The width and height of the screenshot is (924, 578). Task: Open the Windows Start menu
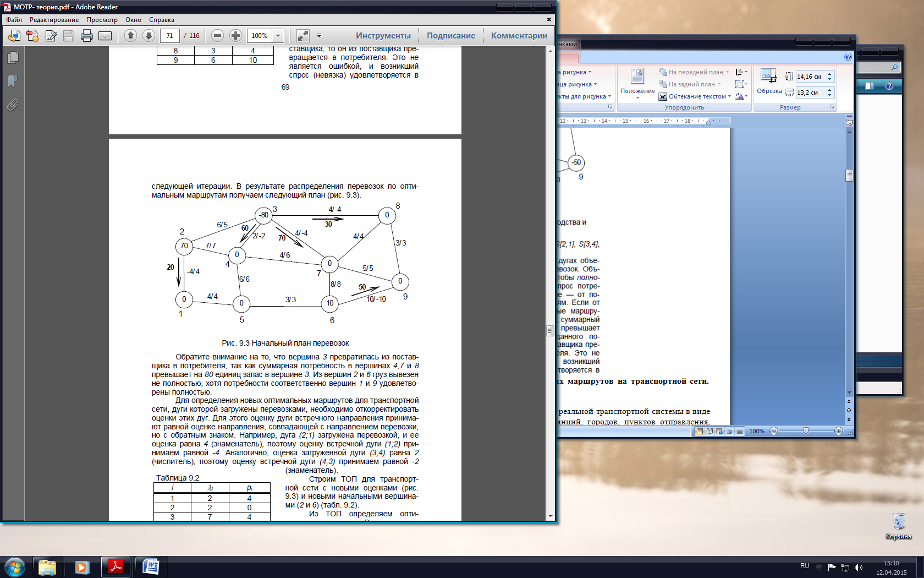coord(15,567)
